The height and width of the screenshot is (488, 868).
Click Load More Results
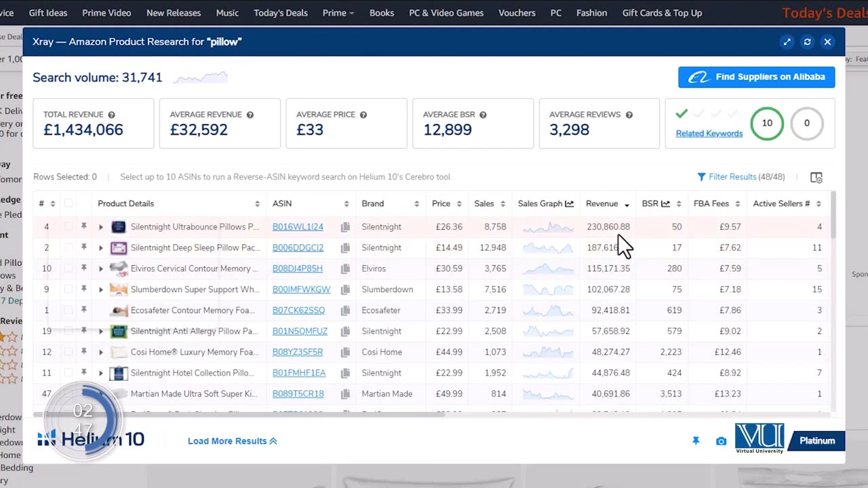point(233,441)
